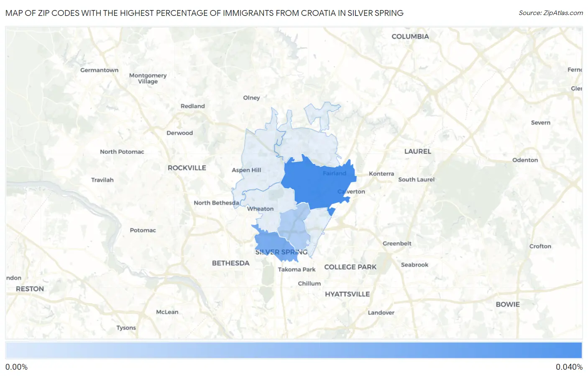Click the Potomac map label

(x=143, y=230)
